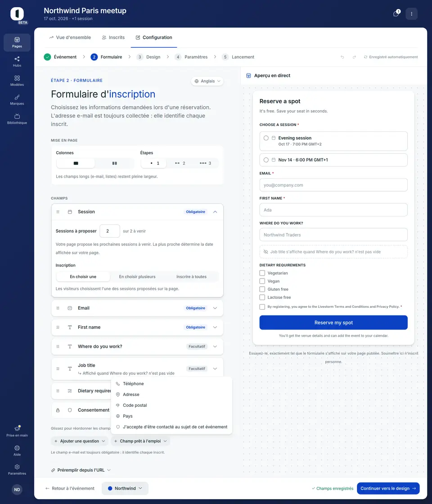Open the Anglais language dropdown
The image size is (432, 504).
point(207,81)
